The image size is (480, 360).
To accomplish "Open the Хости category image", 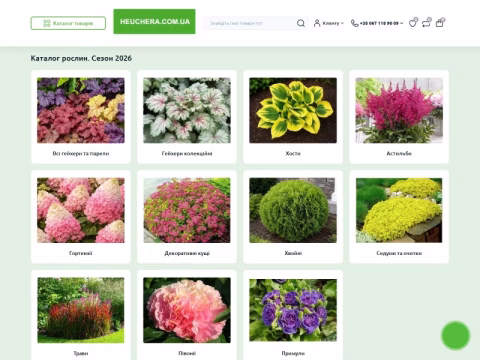I will pos(293,110).
